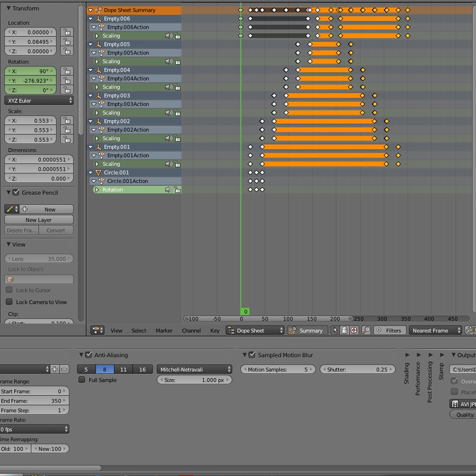Screen dimensions: 476x476
Task: Collapse the Empty.005 channel tree
Action: click(x=91, y=45)
